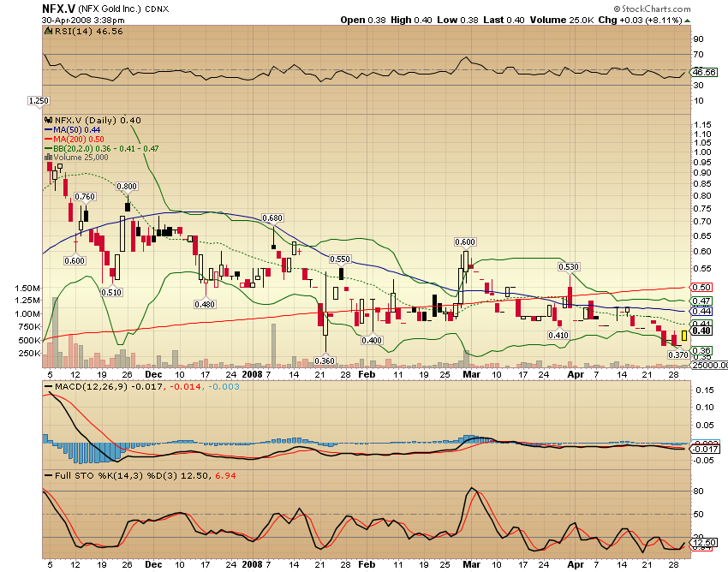Click the MA(200) 0.50 legend entry
Viewport: 728px width, 572px height.
click(x=74, y=140)
